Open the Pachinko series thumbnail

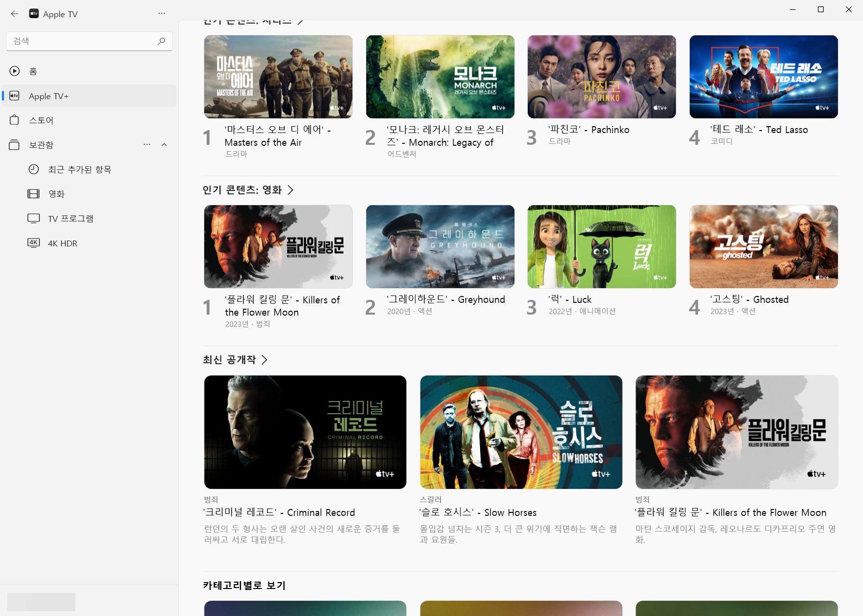coord(602,77)
